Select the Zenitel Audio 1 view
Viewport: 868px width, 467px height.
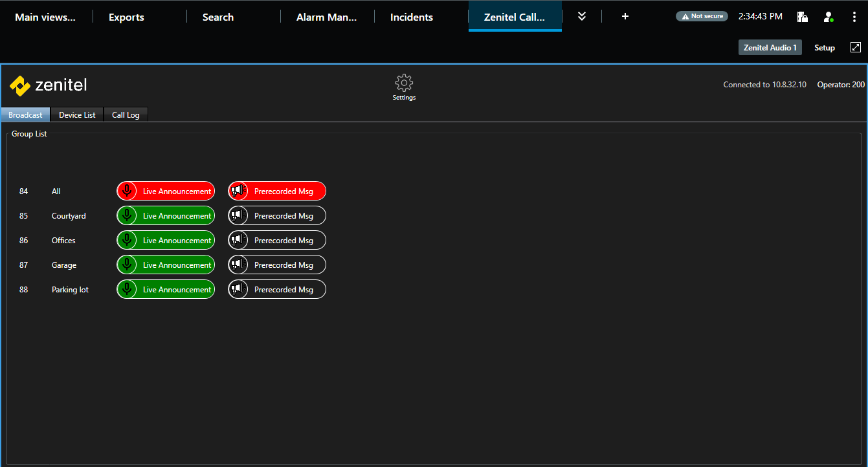click(770, 48)
